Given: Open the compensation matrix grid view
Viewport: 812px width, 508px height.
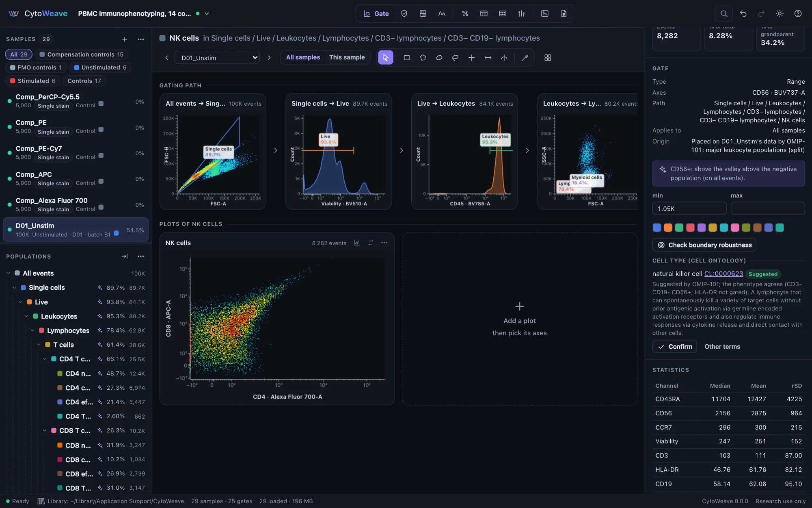Looking at the screenshot, I should coord(423,13).
